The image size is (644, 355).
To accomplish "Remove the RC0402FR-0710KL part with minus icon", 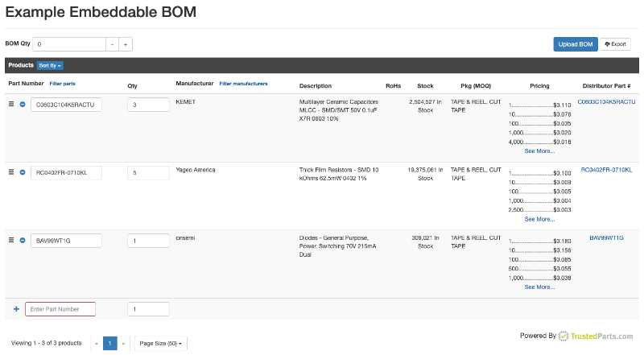I will point(23,172).
